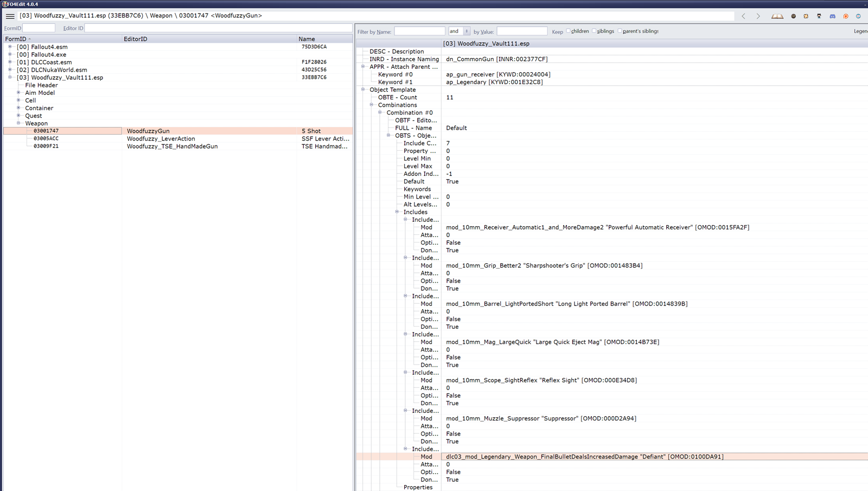
Task: Expand the Quest group
Action: coord(18,115)
